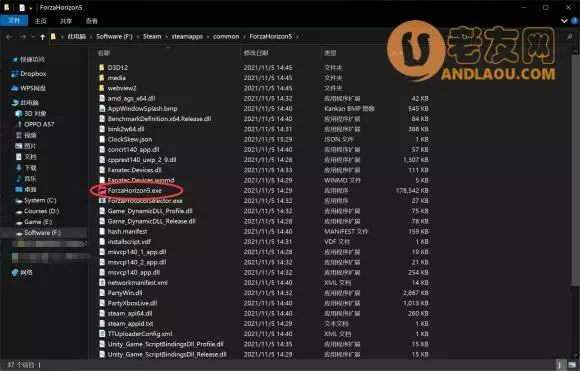Select the webview2 folder icon

coord(102,88)
